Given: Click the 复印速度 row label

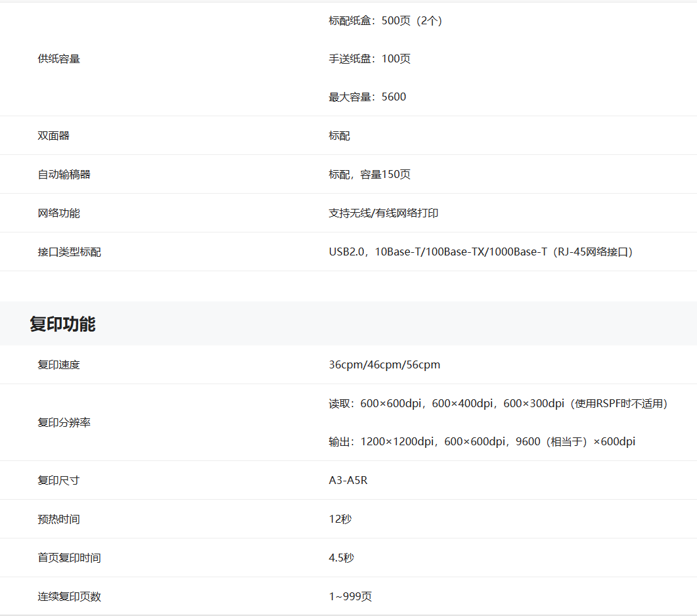Looking at the screenshot, I should coord(59,365).
